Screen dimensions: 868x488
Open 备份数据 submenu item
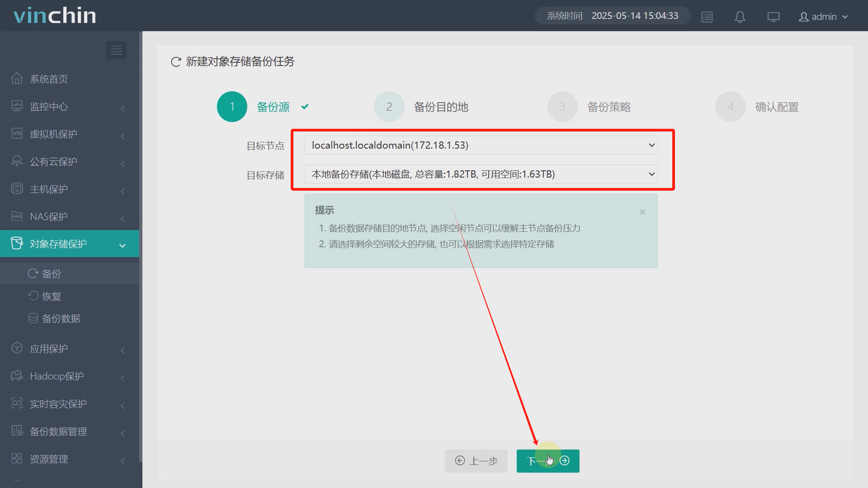tap(61, 319)
